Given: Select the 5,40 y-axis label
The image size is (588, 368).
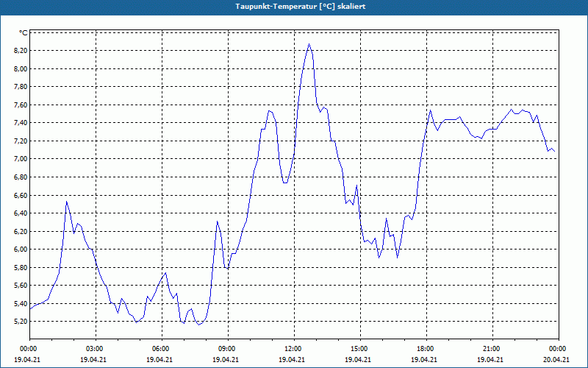Looking at the screenshot, I should tap(21, 303).
